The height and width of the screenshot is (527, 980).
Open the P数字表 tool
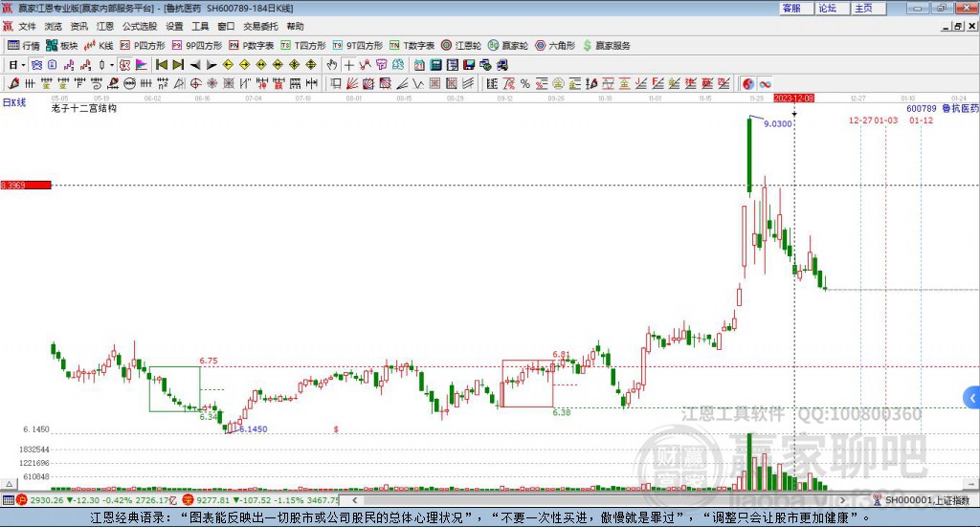coord(252,46)
